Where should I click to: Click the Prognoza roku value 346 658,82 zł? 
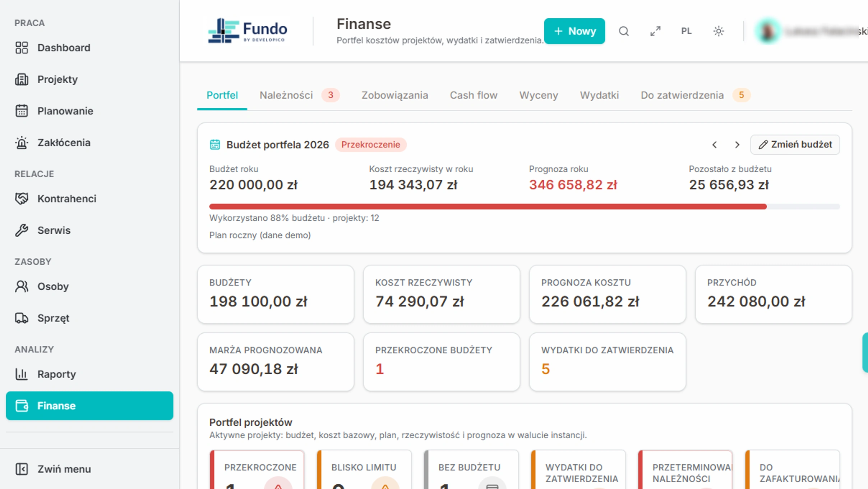(573, 185)
